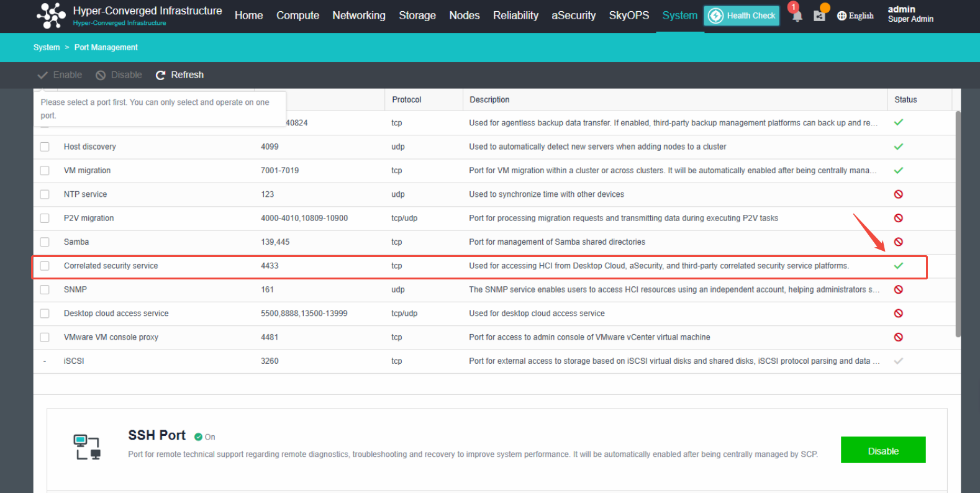
Task: Click the Protocol column header
Action: coord(407,100)
